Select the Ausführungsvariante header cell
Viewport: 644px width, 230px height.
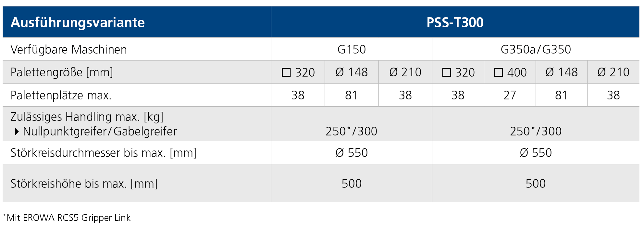[x=78, y=22]
